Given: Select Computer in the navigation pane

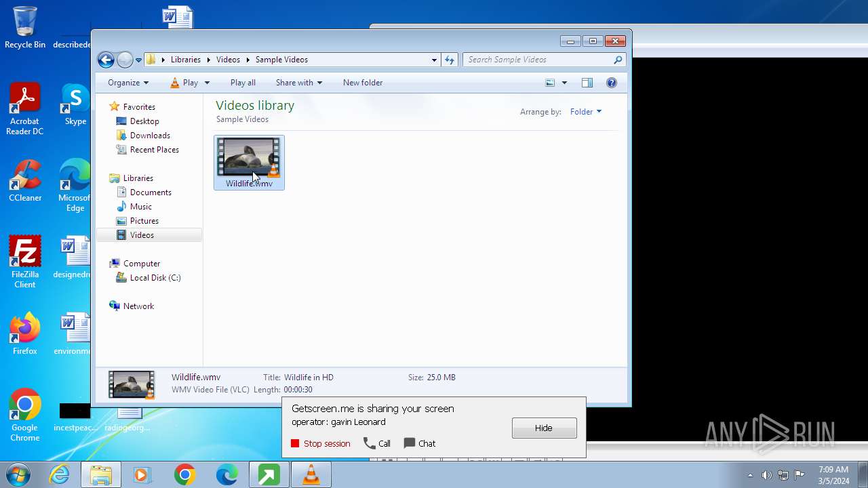Looking at the screenshot, I should 142,264.
